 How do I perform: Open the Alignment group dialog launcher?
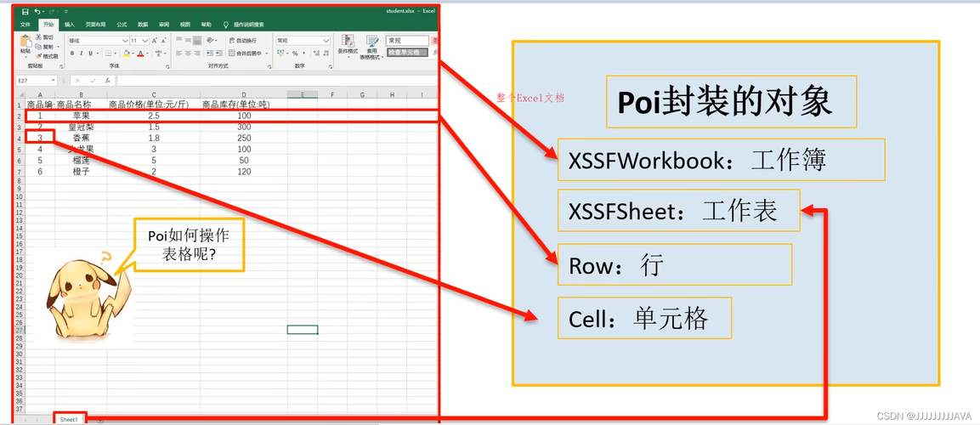click(x=270, y=66)
